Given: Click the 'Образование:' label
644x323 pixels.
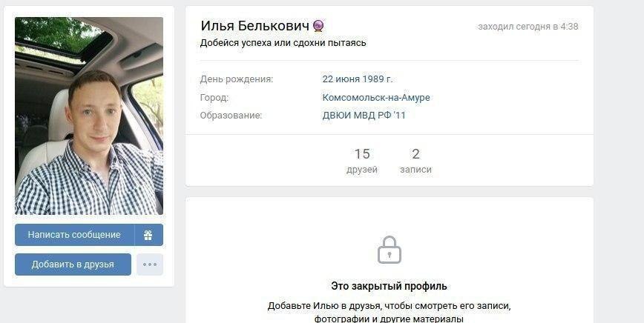Looking at the screenshot, I should tap(231, 116).
